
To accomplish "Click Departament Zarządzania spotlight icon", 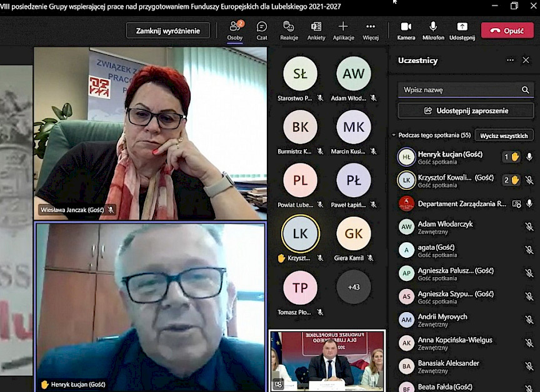I will [x=517, y=204].
